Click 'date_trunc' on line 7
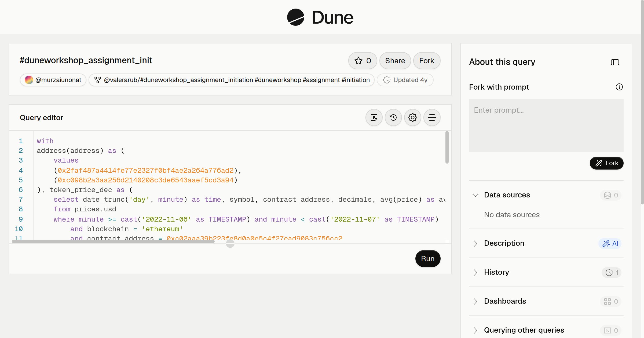 (104, 199)
